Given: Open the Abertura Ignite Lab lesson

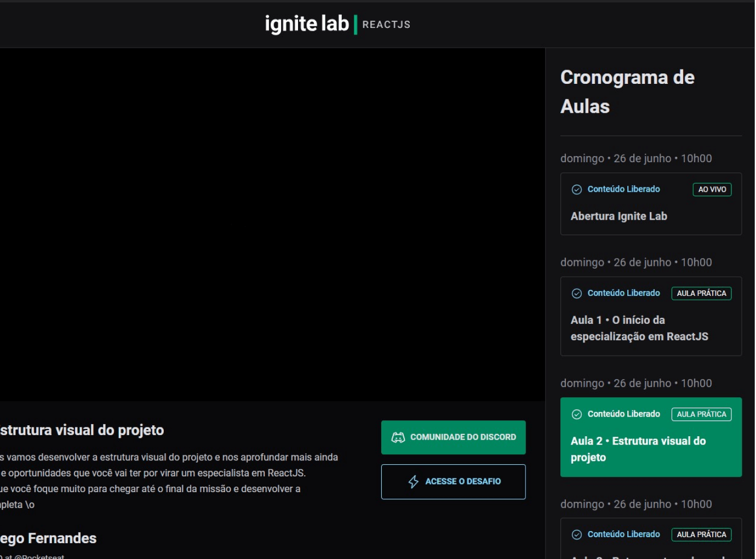Looking at the screenshot, I should tap(651, 204).
